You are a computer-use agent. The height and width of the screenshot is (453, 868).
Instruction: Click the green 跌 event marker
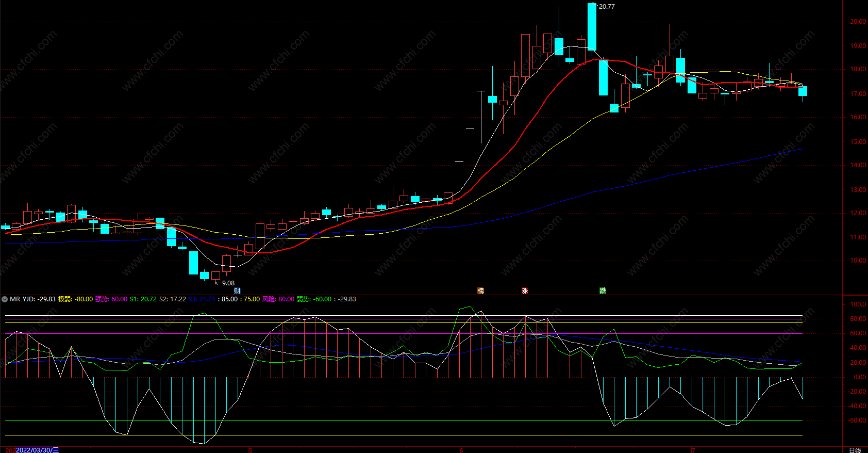(x=603, y=291)
